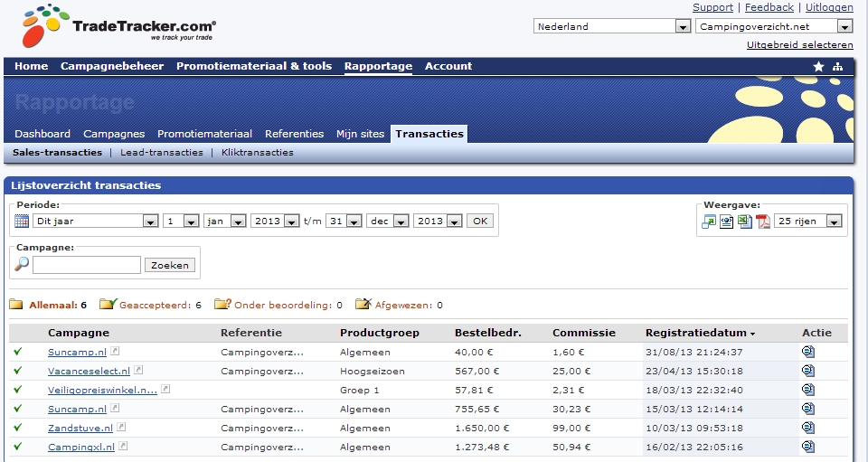Open Lead-transacties sub-tab
868x462 pixels.
point(162,152)
